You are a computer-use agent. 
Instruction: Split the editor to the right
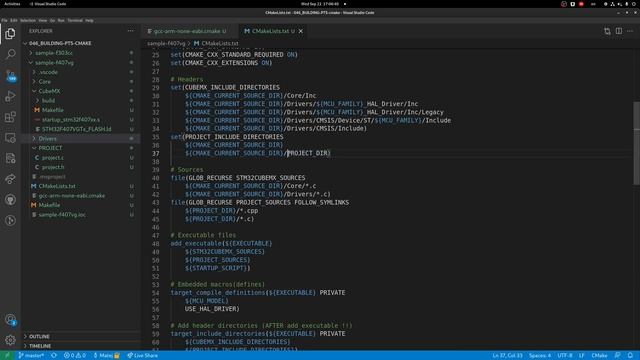click(x=619, y=31)
